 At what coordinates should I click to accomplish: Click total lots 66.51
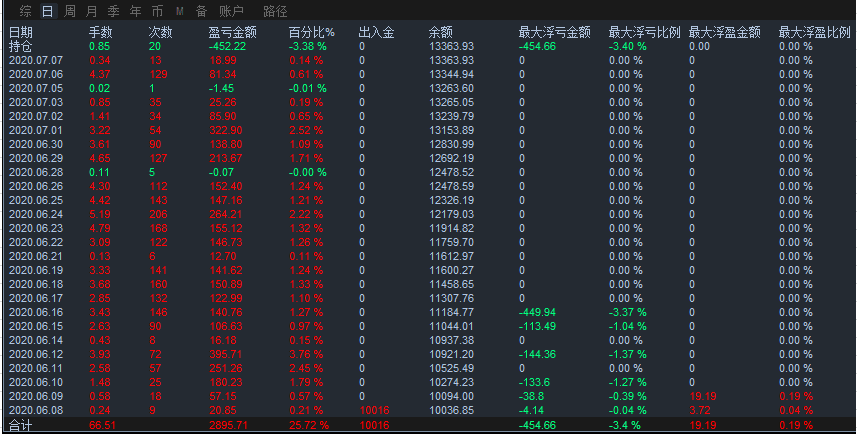pyautogui.click(x=102, y=425)
